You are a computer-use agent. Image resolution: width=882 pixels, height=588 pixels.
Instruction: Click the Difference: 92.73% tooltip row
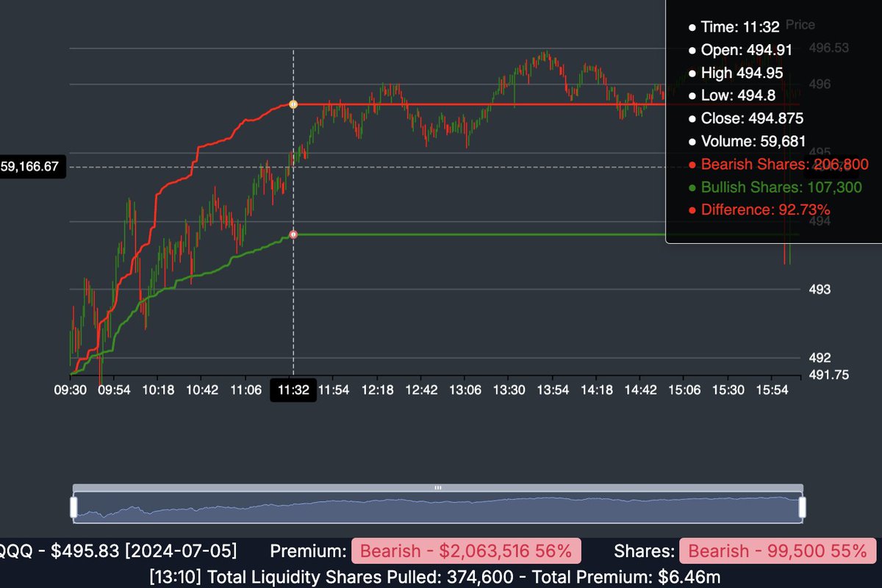[759, 210]
